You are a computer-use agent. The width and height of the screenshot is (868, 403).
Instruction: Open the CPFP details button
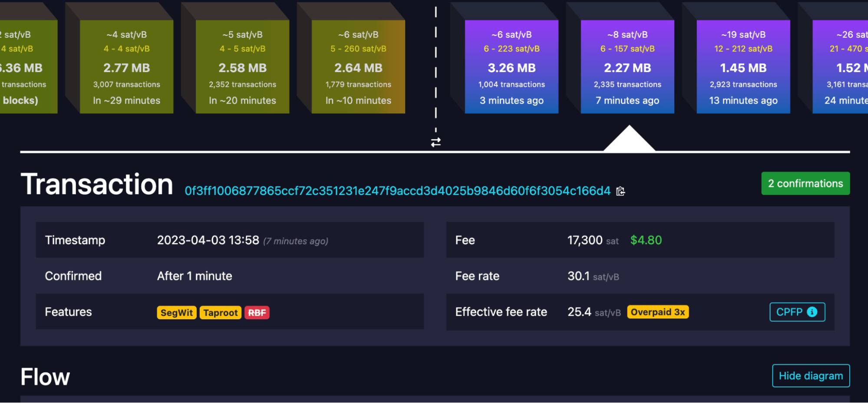[797, 312]
